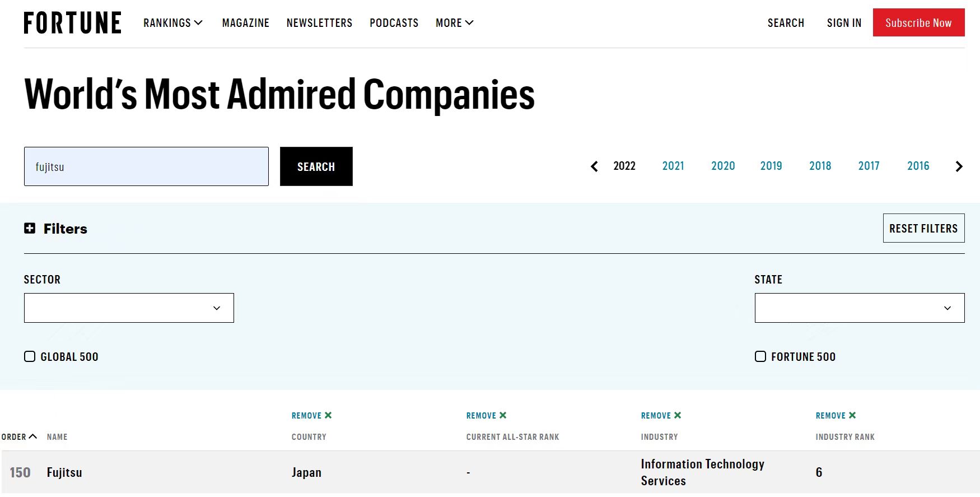980x497 pixels.
Task: Click the industry rank value 6
Action: (x=819, y=472)
